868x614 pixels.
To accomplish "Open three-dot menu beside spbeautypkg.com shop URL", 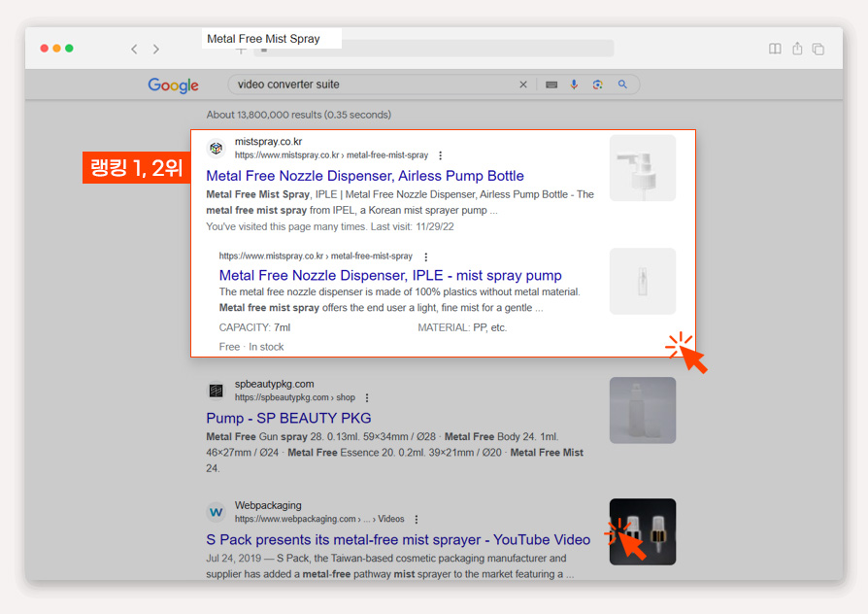I will click(x=367, y=398).
